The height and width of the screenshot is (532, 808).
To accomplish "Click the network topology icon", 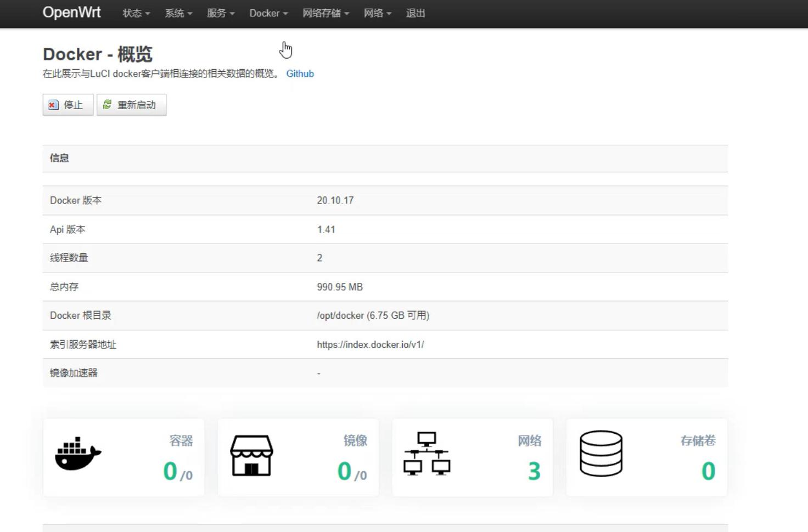I will (427, 454).
